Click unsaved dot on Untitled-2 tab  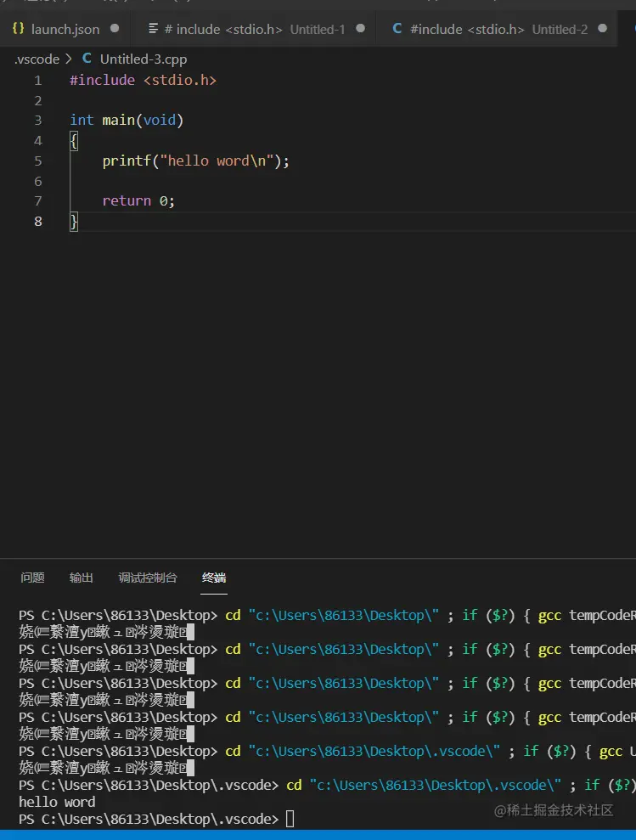(x=603, y=28)
